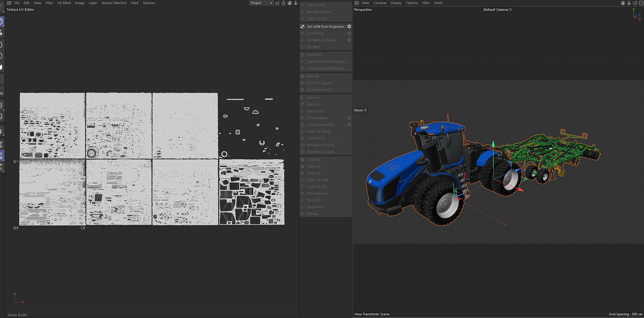Image resolution: width=644 pixels, height=318 pixels.
Task: Open settings gear for UV Rectangularize
Action: (349, 125)
